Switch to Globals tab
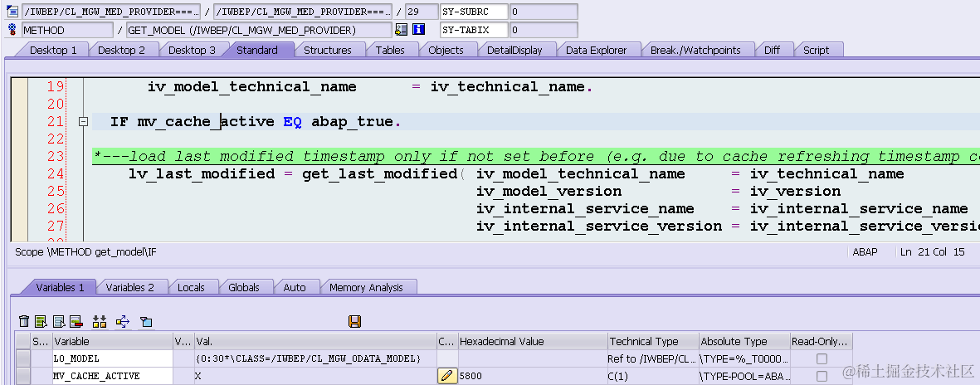Image resolution: width=980 pixels, height=385 pixels. (x=244, y=287)
